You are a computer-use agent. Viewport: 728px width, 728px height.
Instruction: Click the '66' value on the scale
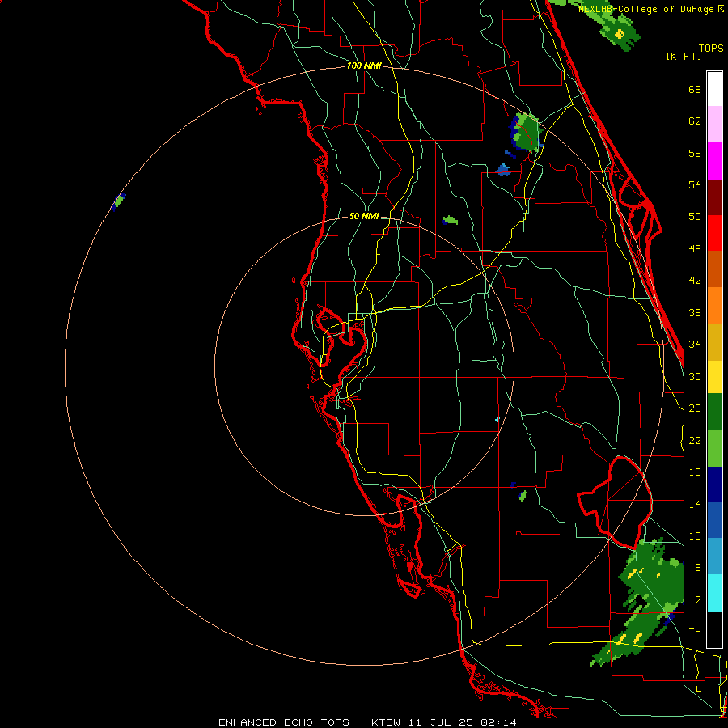pos(695,89)
